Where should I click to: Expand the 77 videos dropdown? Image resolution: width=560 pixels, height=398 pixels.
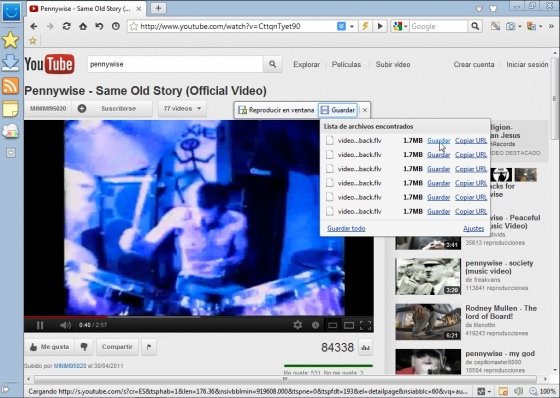tap(182, 109)
